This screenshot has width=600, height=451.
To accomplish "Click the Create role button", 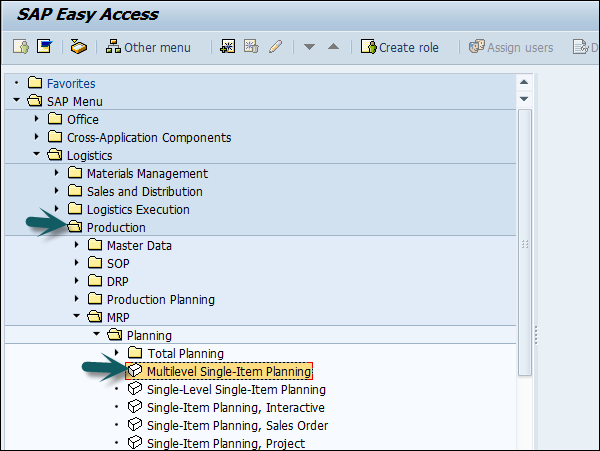I will pyautogui.click(x=401, y=47).
